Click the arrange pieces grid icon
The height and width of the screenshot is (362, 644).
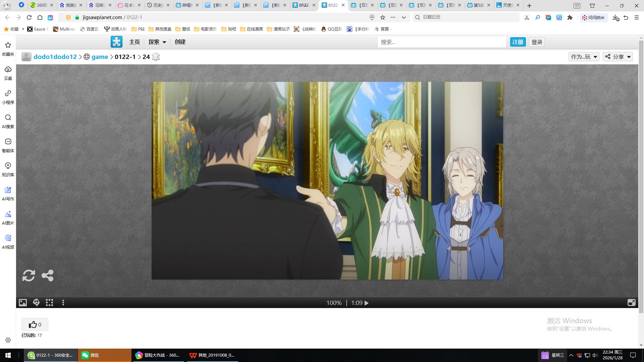pyautogui.click(x=50, y=303)
